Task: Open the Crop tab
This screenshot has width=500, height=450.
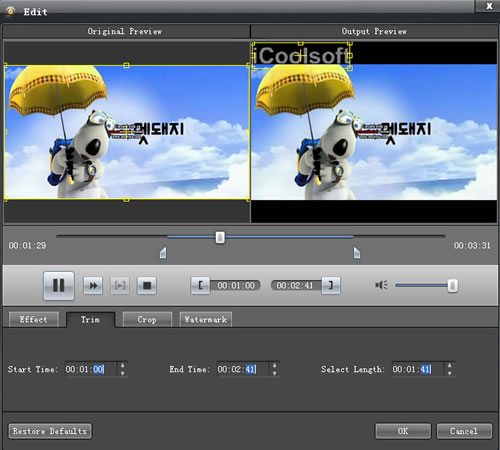Action: coord(147,320)
